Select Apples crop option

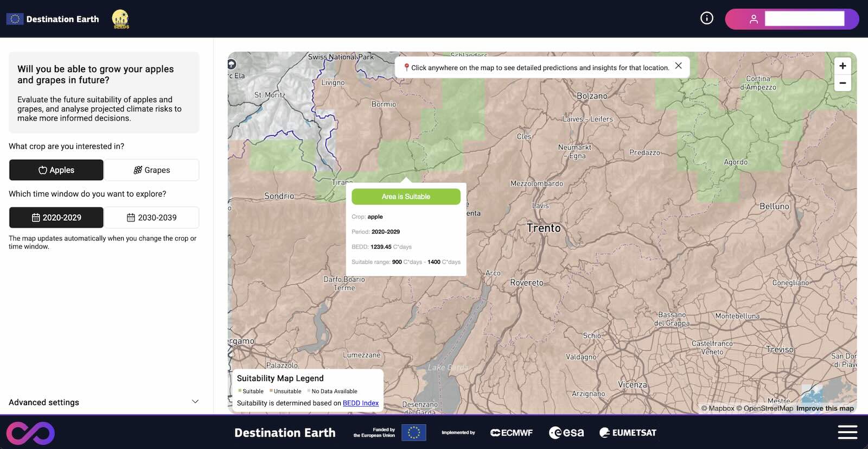click(x=56, y=170)
